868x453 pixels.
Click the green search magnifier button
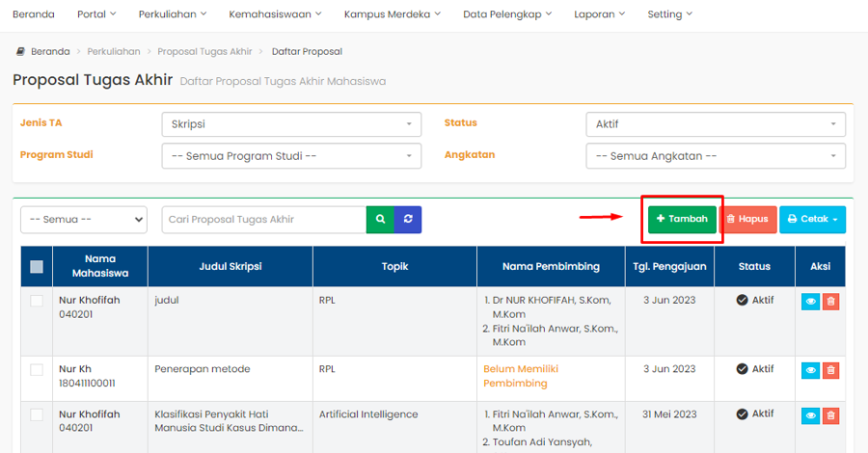(x=380, y=220)
